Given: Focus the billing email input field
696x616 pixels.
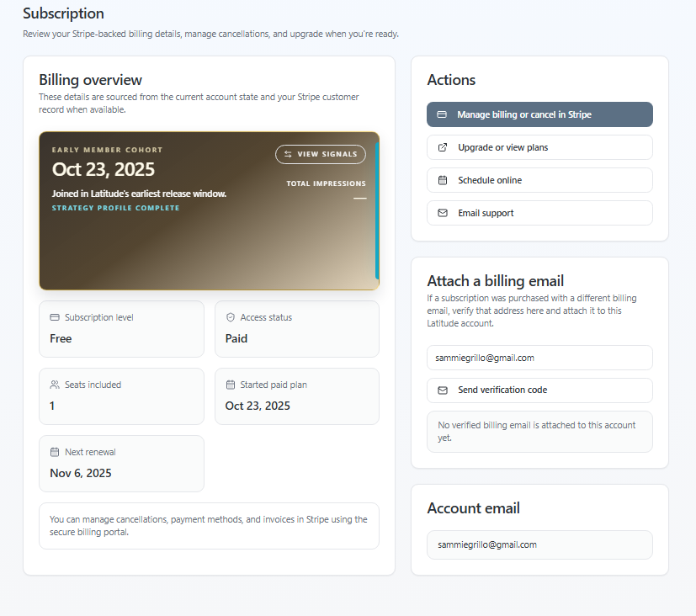Looking at the screenshot, I should tap(539, 358).
